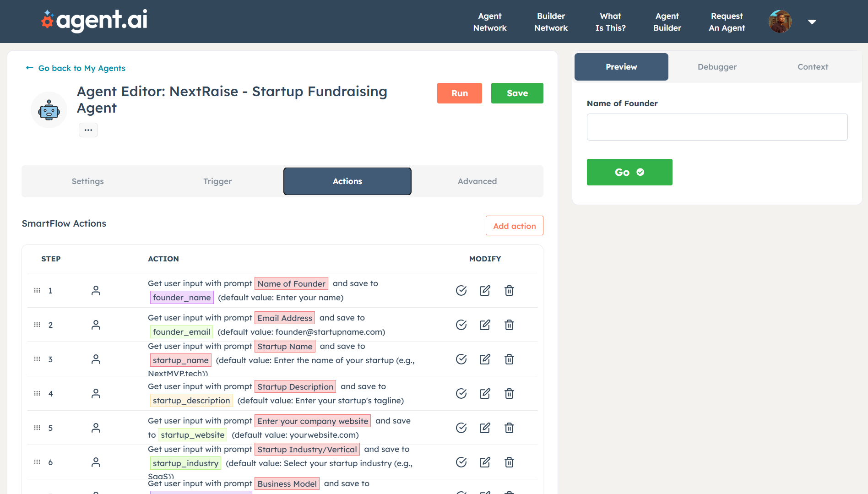Image resolution: width=868 pixels, height=494 pixels.
Task: Edit step 4 Startup Description action
Action: coord(485,394)
